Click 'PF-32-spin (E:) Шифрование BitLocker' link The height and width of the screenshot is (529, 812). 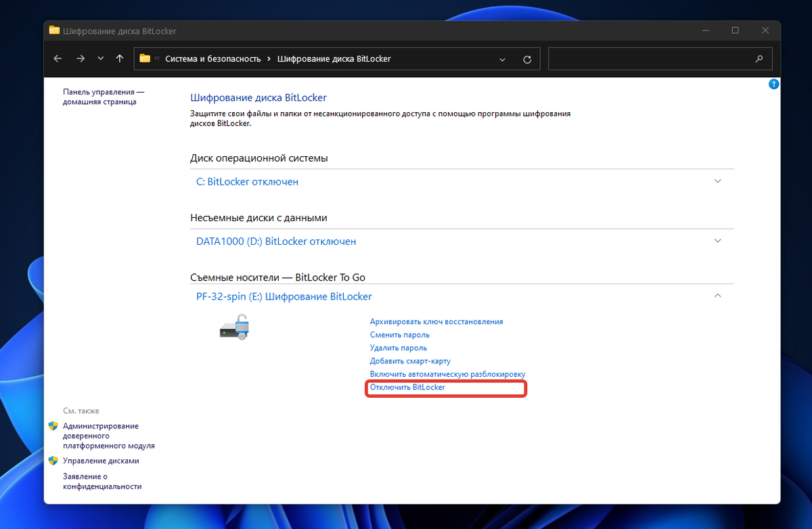point(284,296)
